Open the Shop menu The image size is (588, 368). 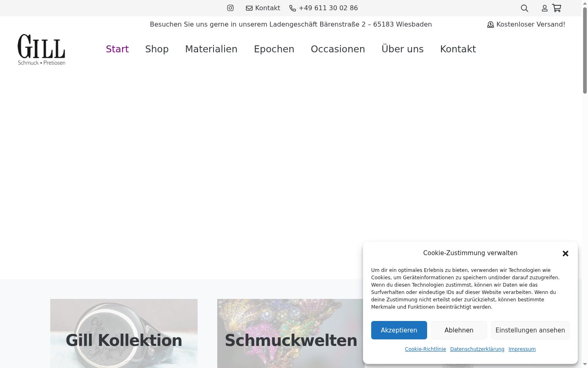tap(157, 49)
